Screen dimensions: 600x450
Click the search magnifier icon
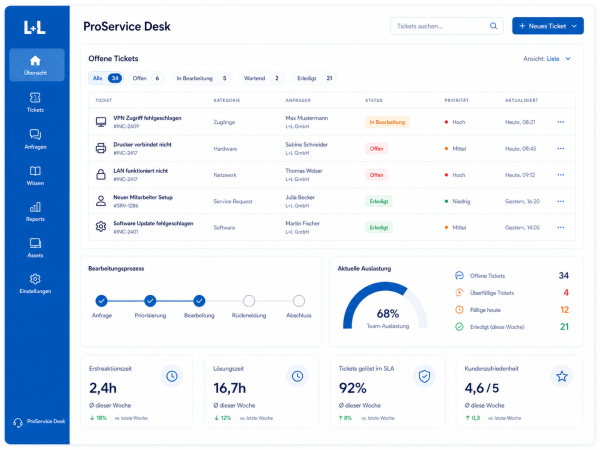494,26
